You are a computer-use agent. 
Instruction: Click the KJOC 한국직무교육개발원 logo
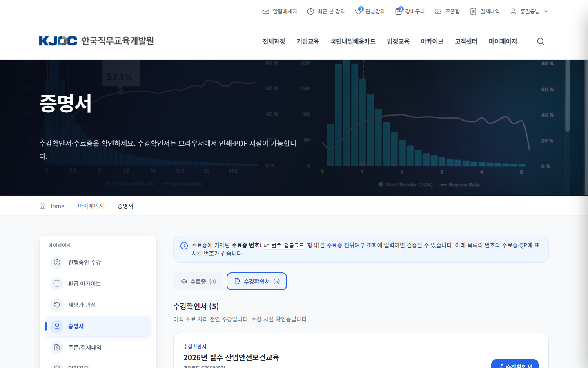96,41
